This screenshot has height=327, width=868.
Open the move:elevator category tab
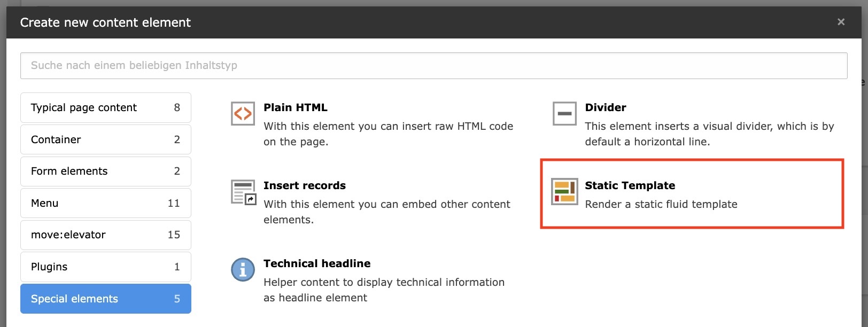[105, 235]
